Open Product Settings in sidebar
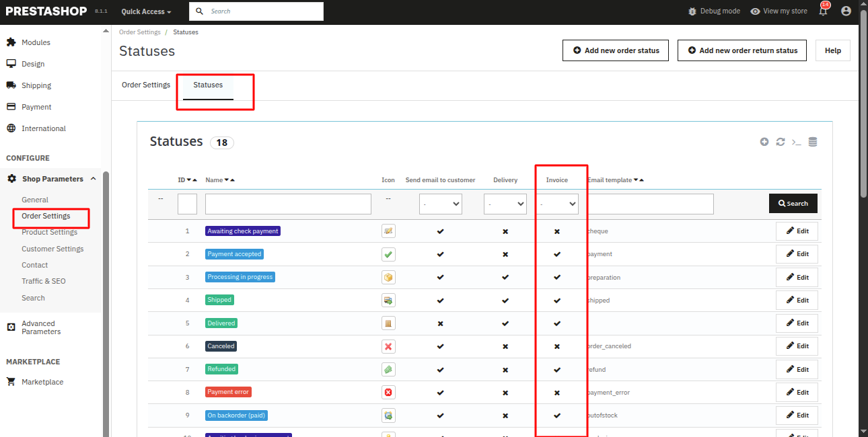 [49, 232]
